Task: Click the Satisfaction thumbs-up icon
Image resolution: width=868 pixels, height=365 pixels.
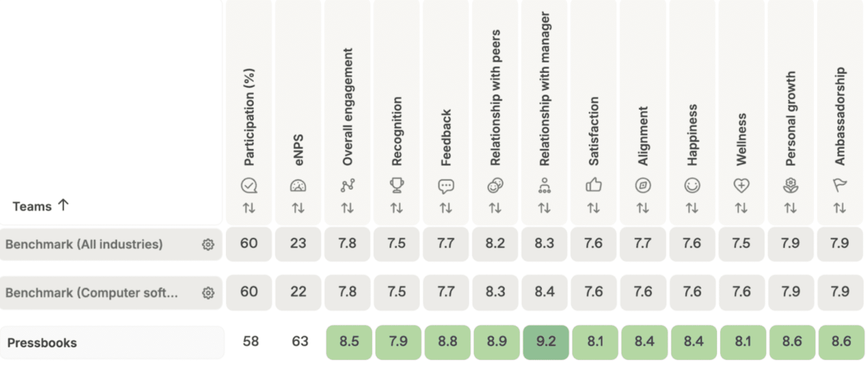Action: [593, 185]
